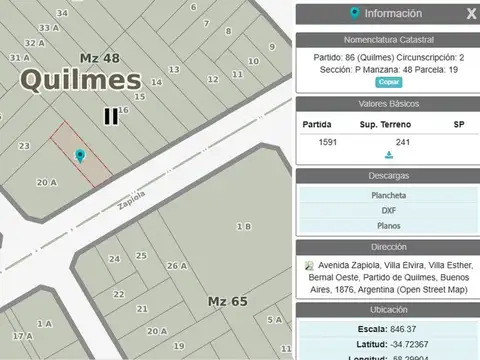Select parcel 24 on the map
480x360 pixels.
click(x=114, y=259)
